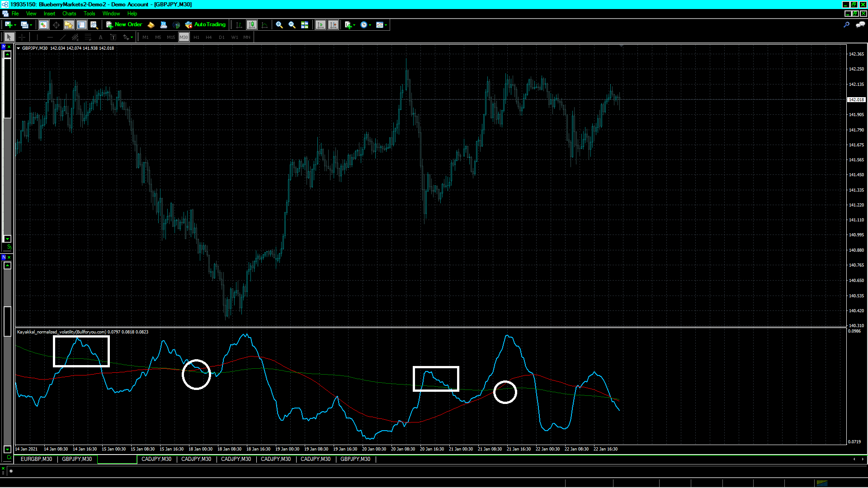Toggle the chart auto scroll button
The image size is (868, 488).
coord(321,25)
